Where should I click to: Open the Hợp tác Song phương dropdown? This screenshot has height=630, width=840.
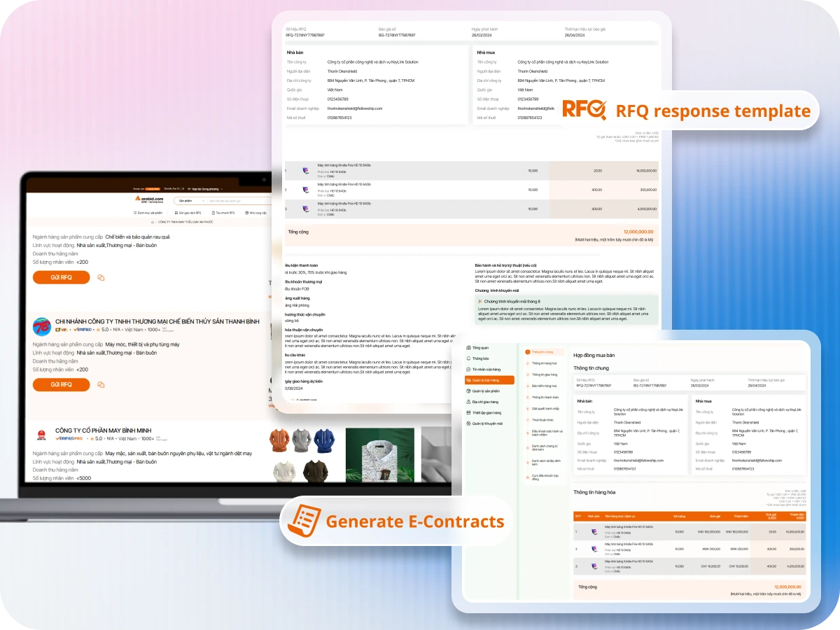pos(206,189)
